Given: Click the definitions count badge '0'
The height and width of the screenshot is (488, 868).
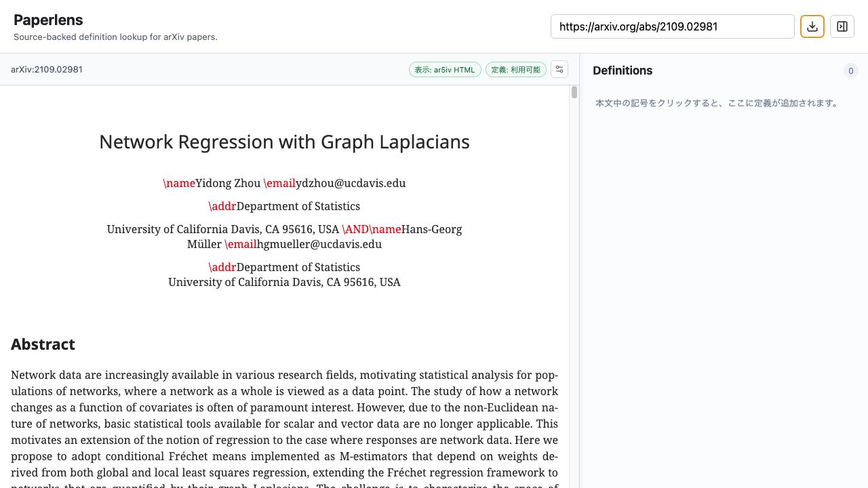Looking at the screenshot, I should click(851, 70).
